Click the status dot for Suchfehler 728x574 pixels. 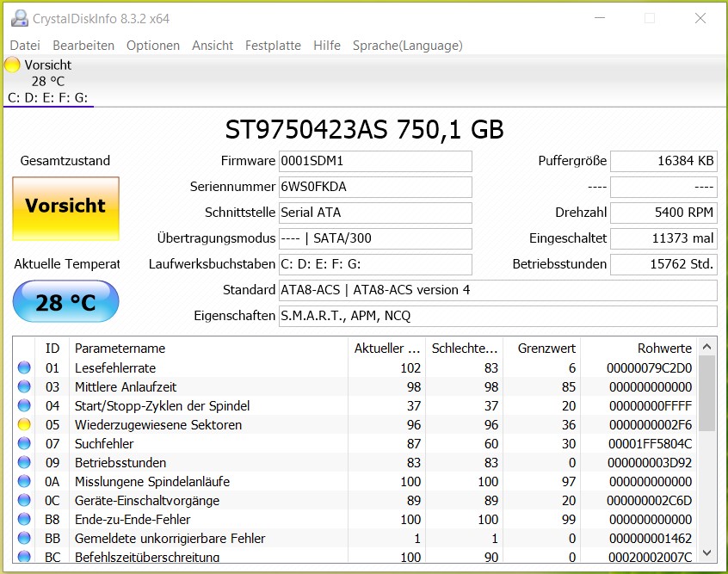coord(24,443)
